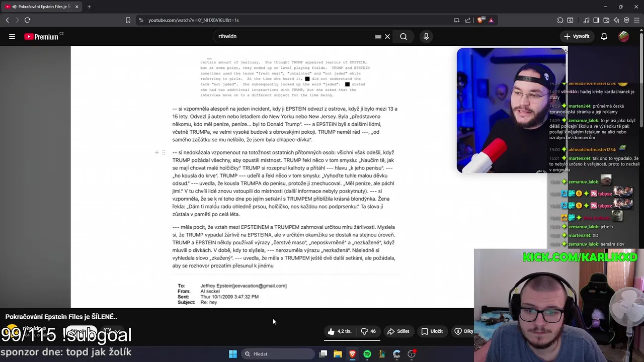Open Leo AI sparkle icon

tap(616, 20)
